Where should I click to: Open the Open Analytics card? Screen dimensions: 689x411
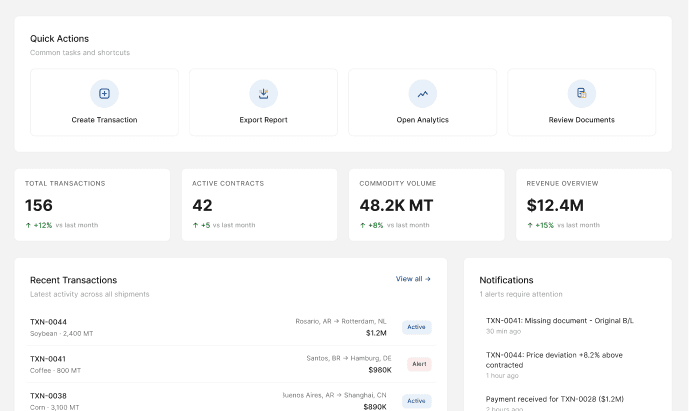(422, 102)
